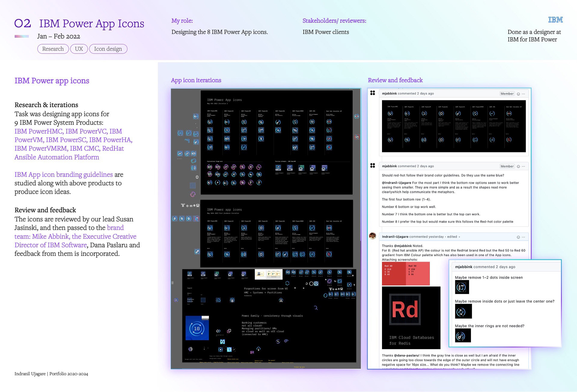Click icon under 'inner rings are not needed'
Screen dimensions: 577x392
coord(463,336)
